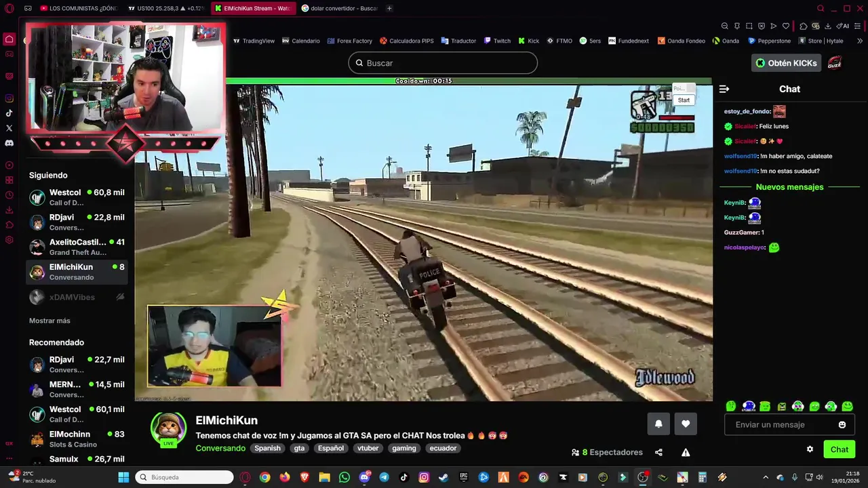Image resolution: width=868 pixels, height=488 pixels.
Task: Open the TradingView bookmark
Action: click(x=254, y=41)
